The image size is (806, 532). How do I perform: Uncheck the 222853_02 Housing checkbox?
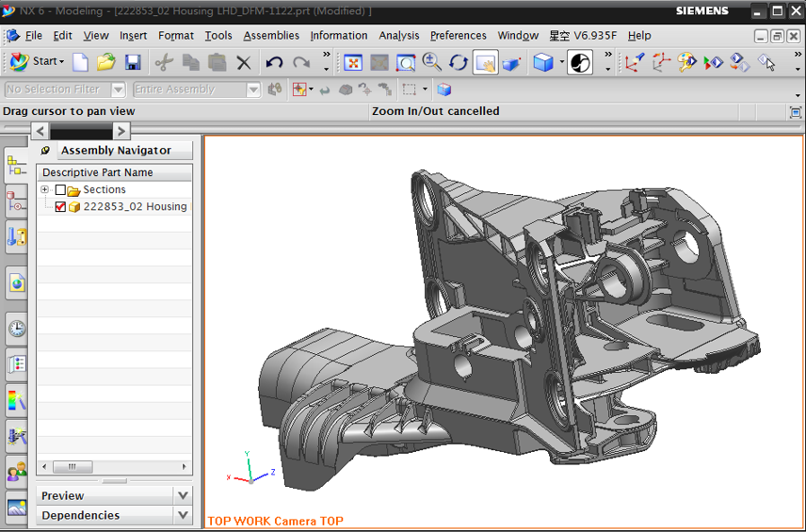click(x=60, y=206)
